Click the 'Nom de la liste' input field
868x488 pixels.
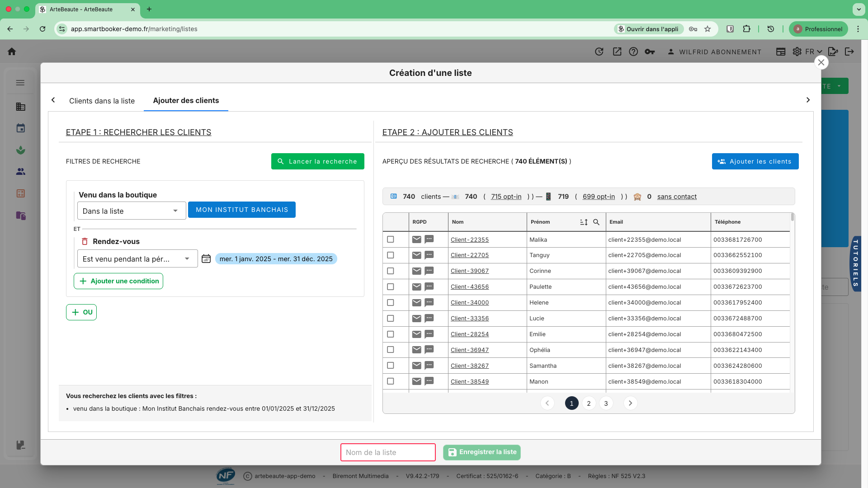pyautogui.click(x=387, y=452)
